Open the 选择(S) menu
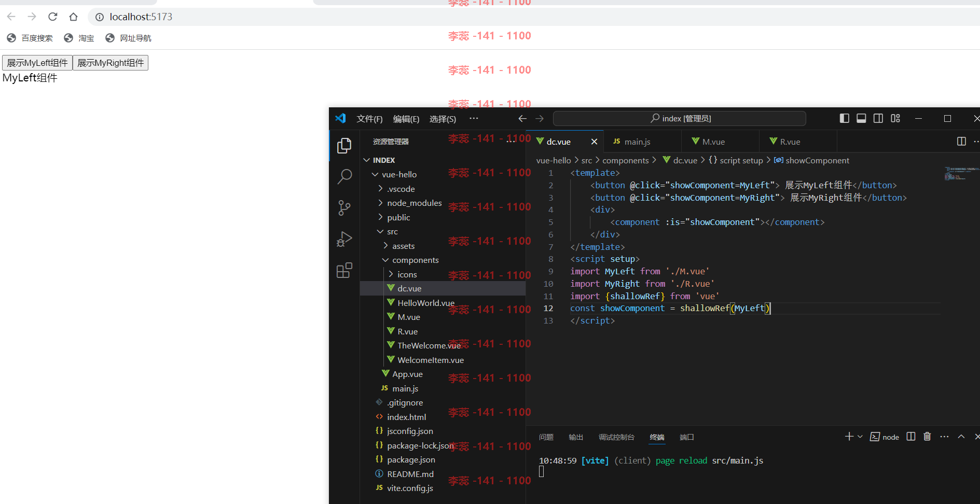The image size is (980, 504). click(443, 119)
